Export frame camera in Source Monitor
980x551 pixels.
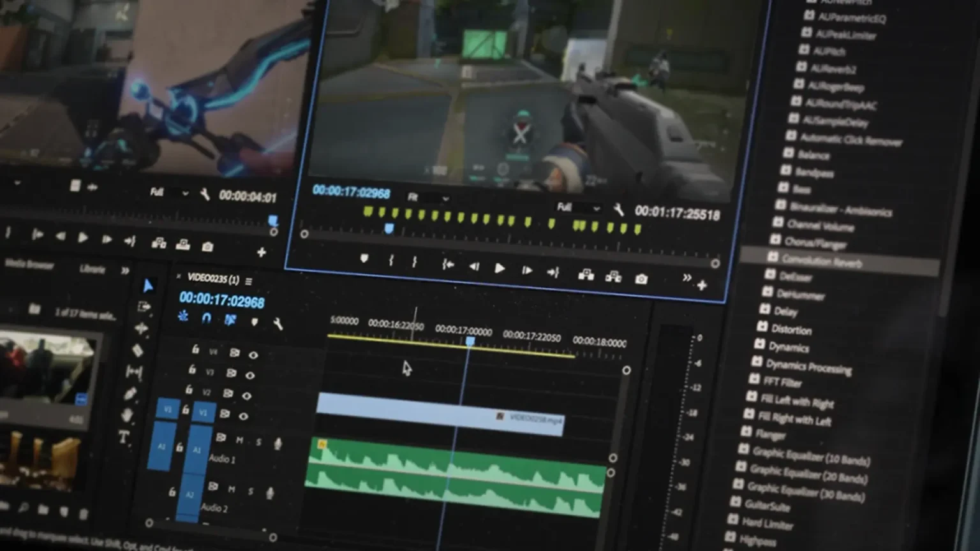point(207,246)
